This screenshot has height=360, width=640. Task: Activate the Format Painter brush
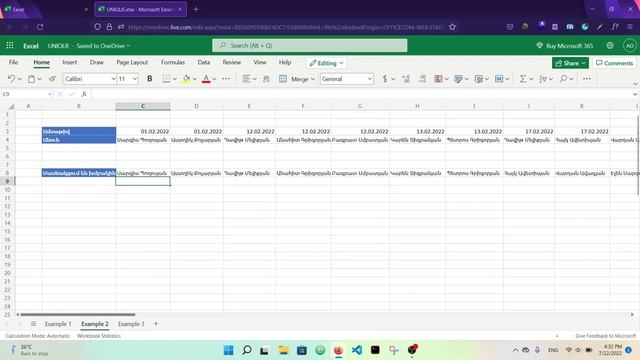point(52,79)
